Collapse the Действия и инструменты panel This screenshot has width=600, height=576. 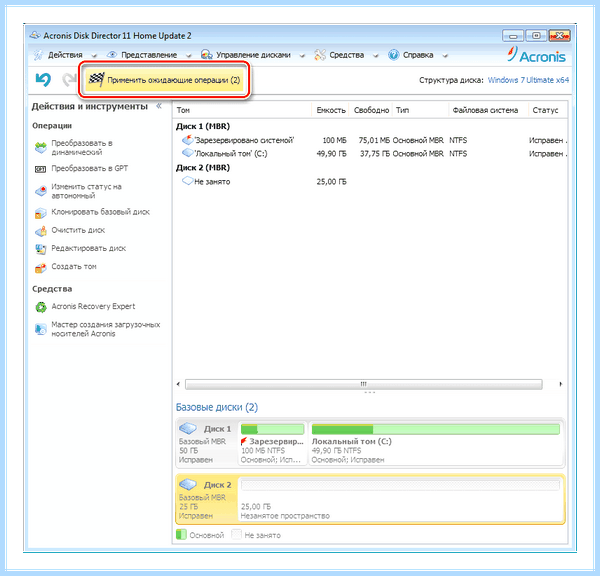point(159,106)
